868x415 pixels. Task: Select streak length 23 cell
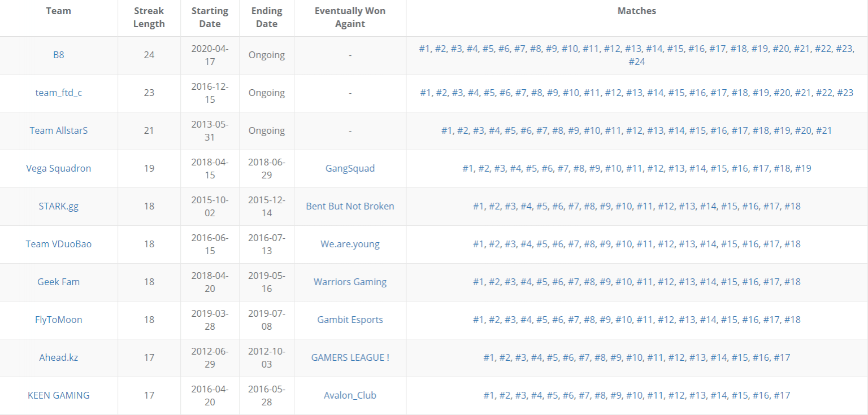[x=149, y=93]
